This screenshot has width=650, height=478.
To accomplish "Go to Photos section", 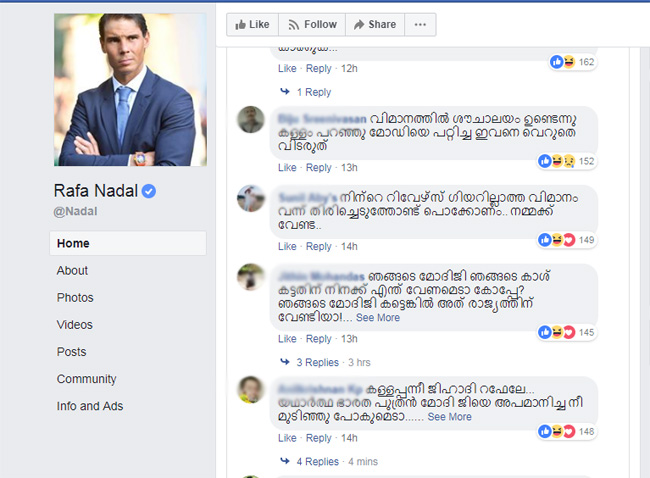I will [75, 298].
